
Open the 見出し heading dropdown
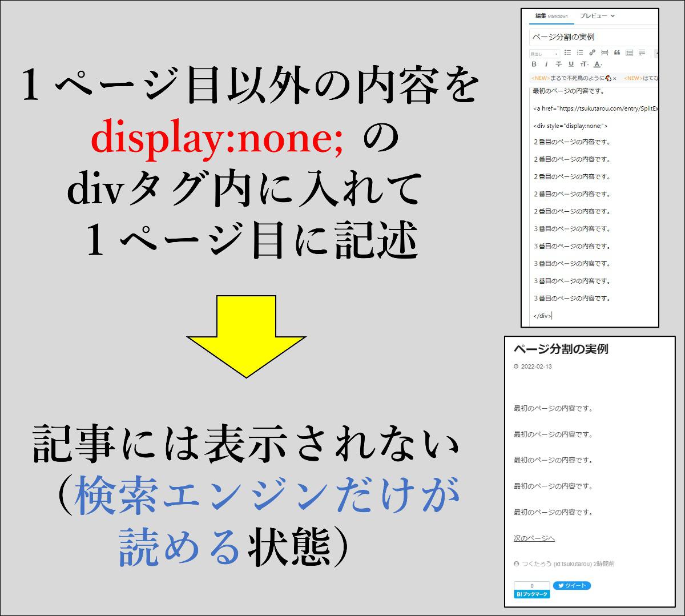point(545,54)
